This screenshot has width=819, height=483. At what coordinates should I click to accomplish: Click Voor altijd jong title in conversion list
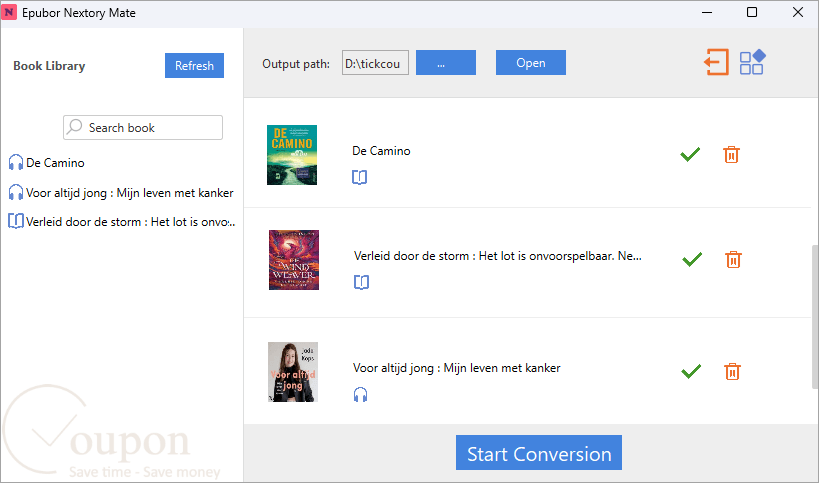457,368
